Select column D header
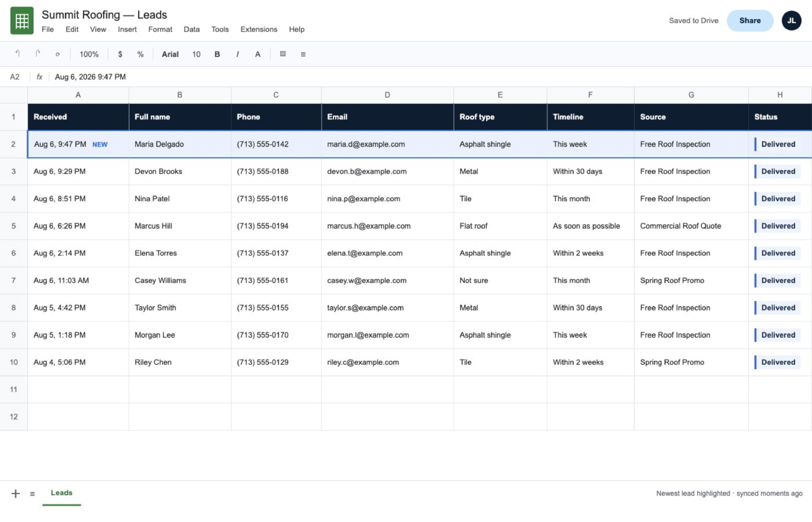 coord(387,95)
